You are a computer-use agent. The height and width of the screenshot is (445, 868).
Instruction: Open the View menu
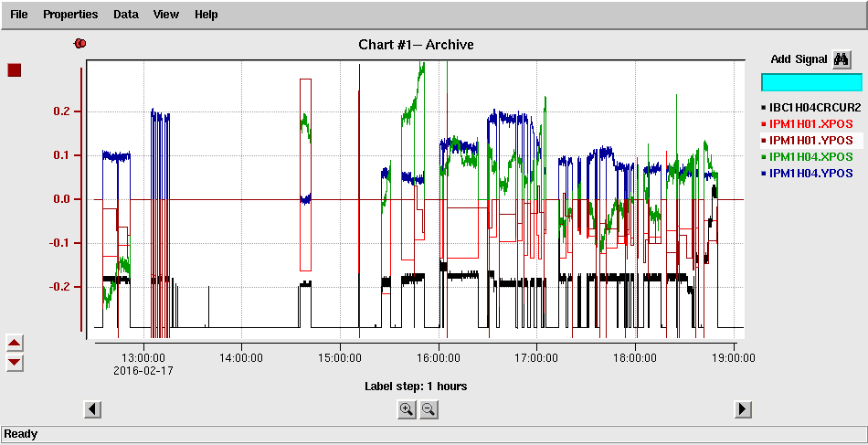click(166, 15)
